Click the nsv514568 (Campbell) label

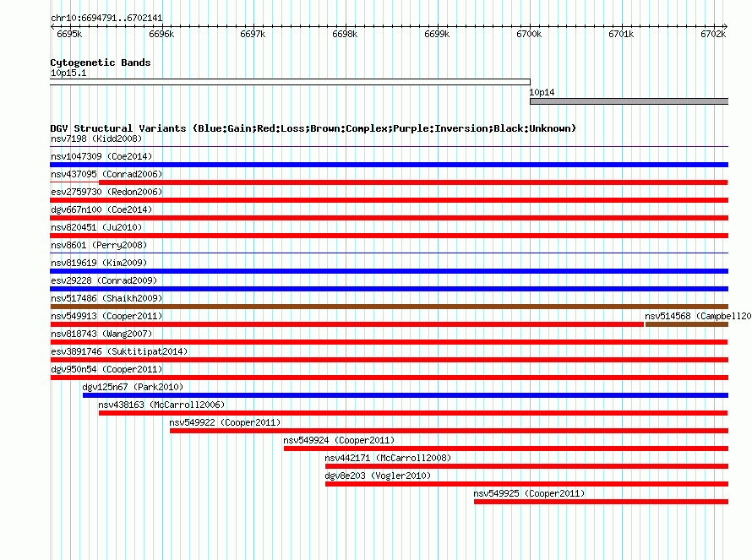(698, 317)
